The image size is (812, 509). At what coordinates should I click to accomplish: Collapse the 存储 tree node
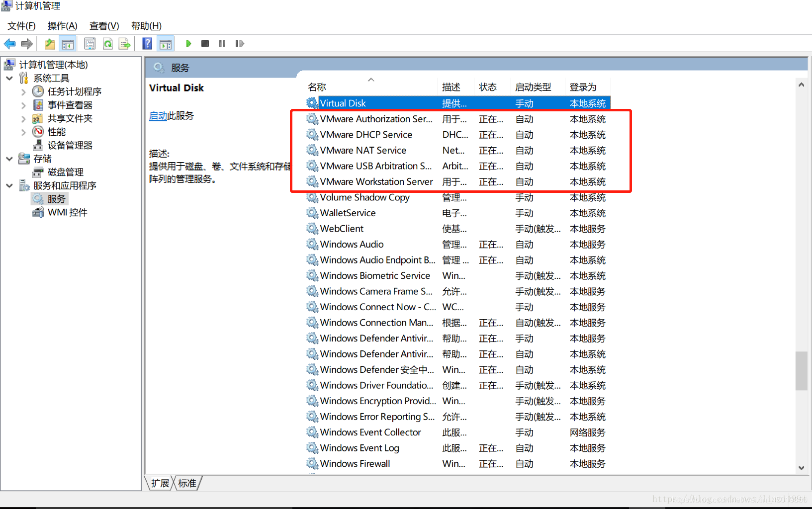tap(9, 159)
